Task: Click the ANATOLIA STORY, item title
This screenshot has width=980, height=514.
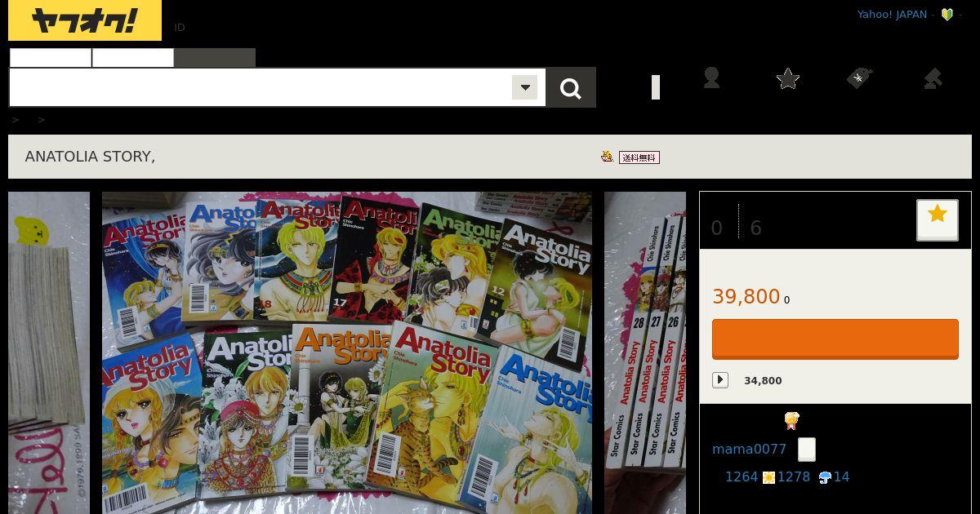Action: click(90, 157)
